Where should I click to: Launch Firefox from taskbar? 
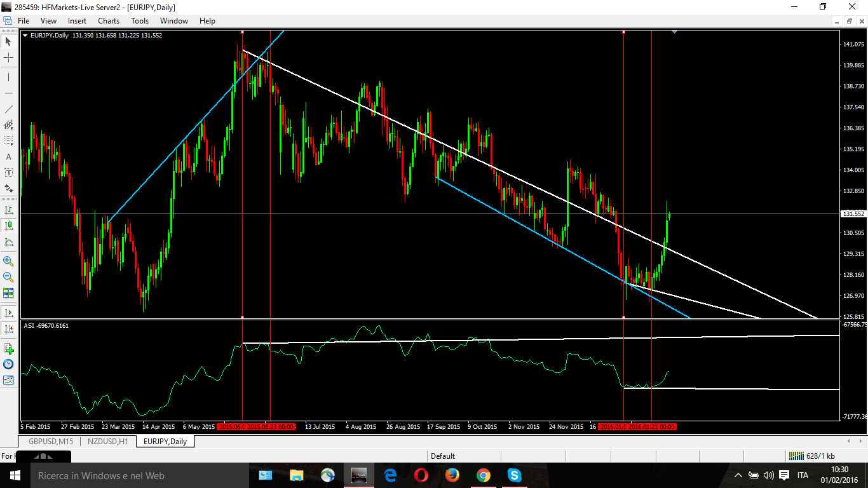point(452,475)
